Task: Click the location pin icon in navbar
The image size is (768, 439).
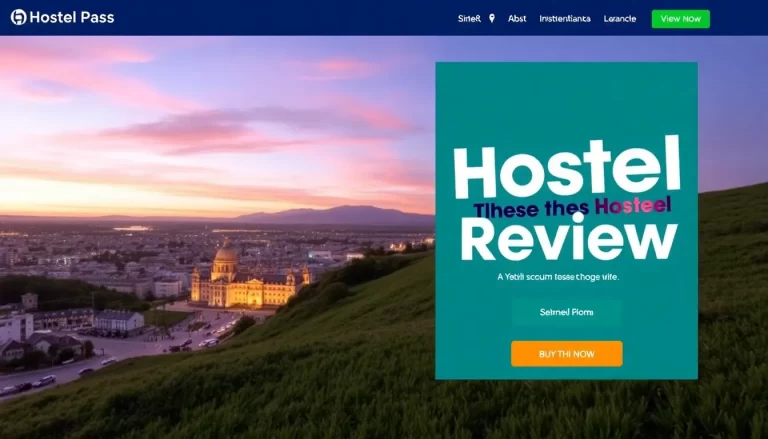Action: (492, 19)
